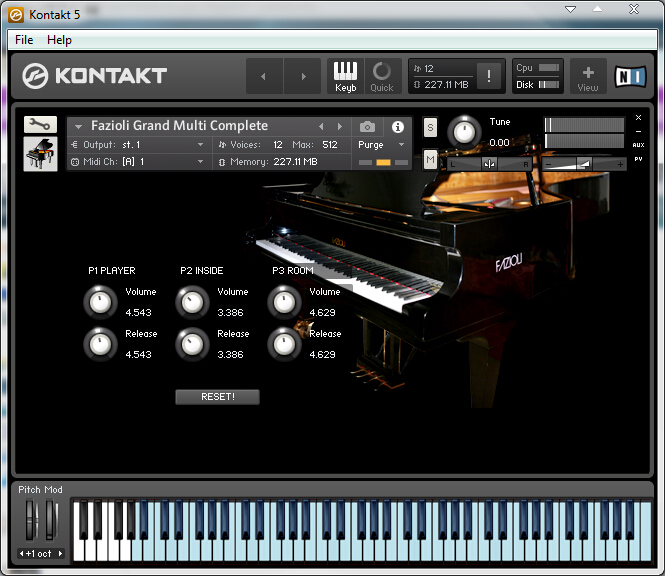
Task: Shift keyboard octave up with right arrow
Action: [x=61, y=554]
